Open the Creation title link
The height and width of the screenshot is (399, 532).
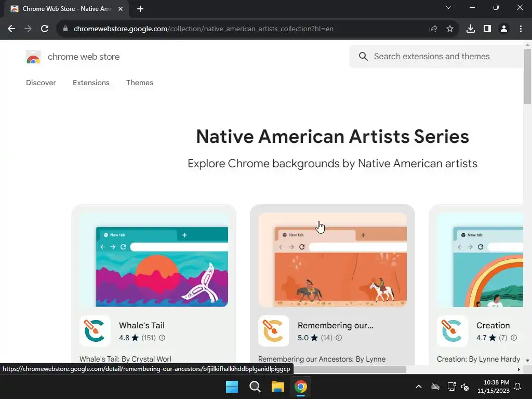(x=493, y=325)
